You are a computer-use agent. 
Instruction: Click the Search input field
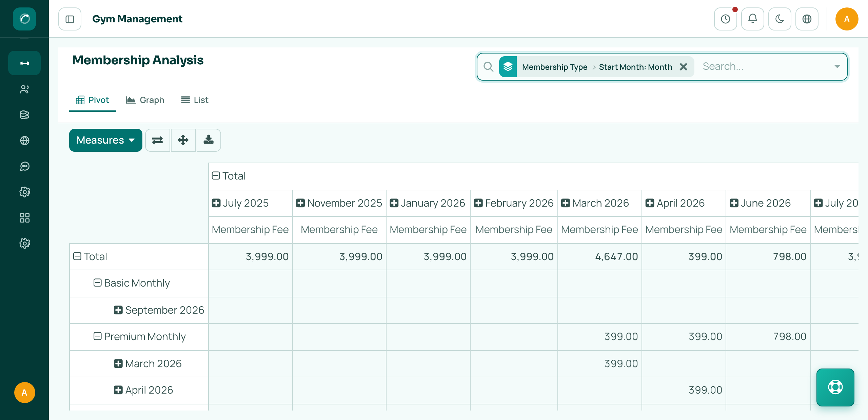(x=765, y=66)
